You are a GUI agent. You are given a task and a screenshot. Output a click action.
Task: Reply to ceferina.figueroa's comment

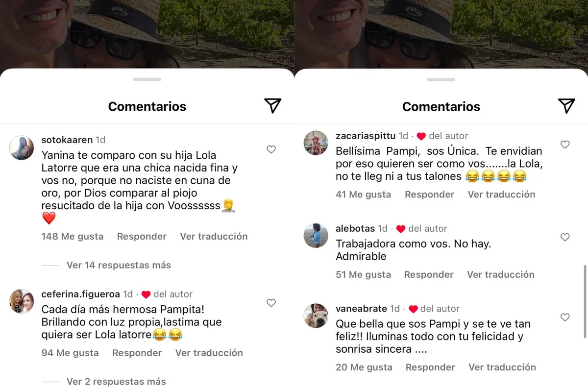[x=137, y=353]
